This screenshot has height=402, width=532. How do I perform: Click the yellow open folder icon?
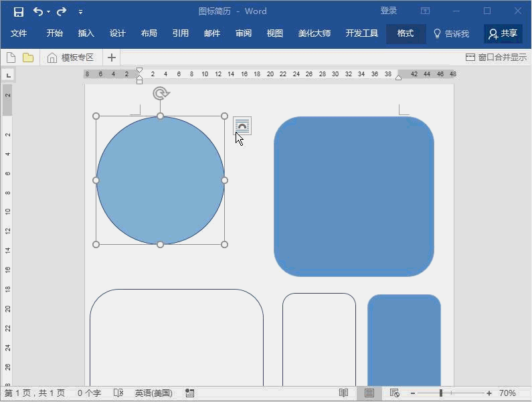pos(28,58)
